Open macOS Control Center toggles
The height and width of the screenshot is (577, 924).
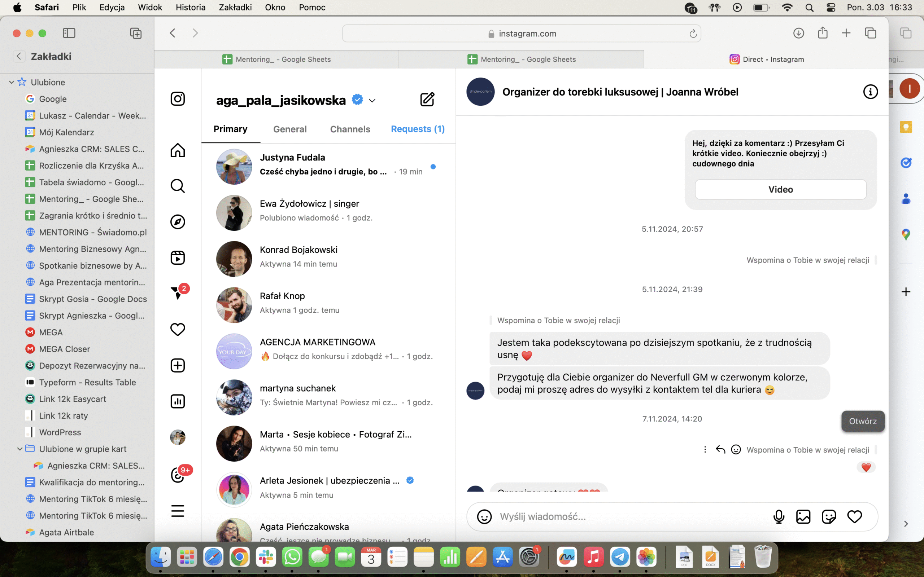click(x=831, y=7)
